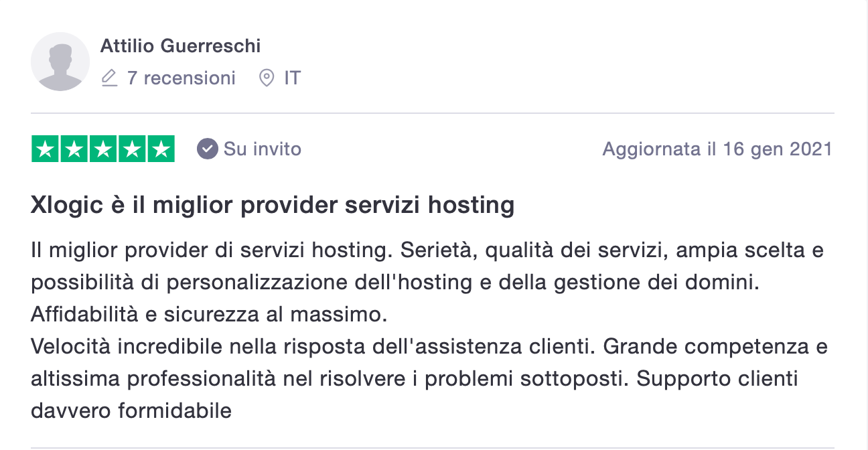The width and height of the screenshot is (868, 450).
Task: Click the IT country label
Action: (x=292, y=78)
